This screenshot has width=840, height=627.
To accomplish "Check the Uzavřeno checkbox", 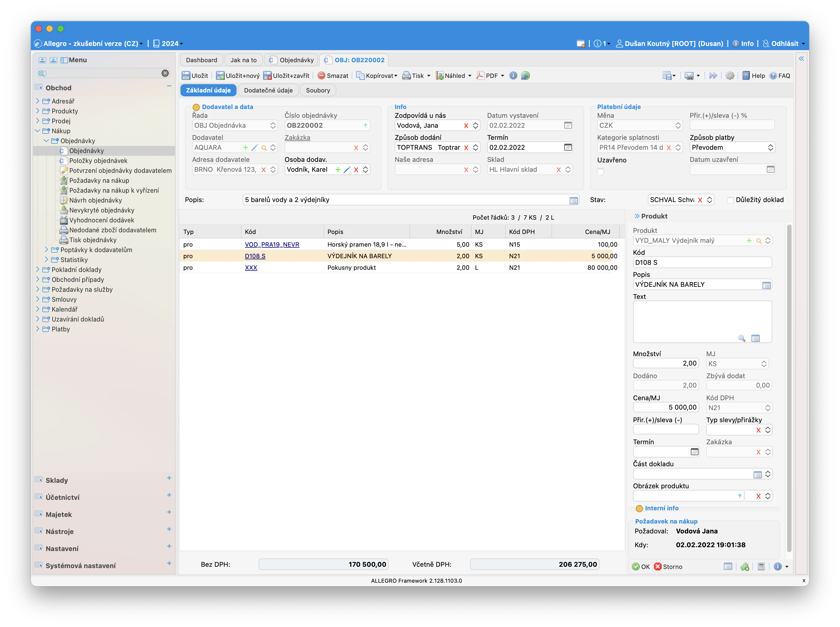I will (601, 171).
